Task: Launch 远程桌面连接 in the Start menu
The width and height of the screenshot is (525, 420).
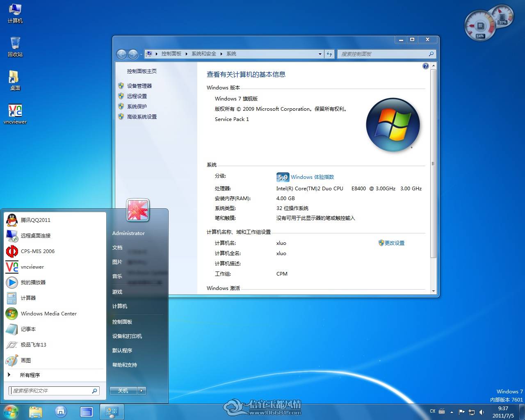Action: 55,236
